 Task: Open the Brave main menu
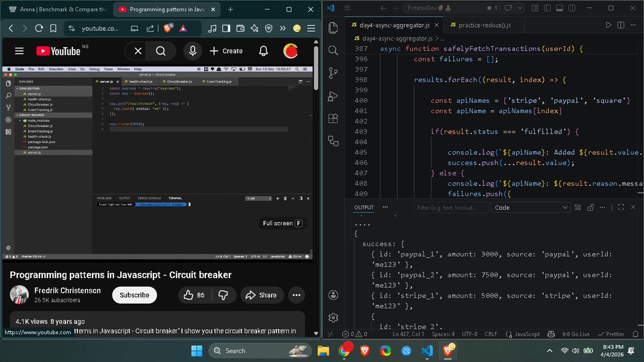pyautogui.click(x=311, y=28)
